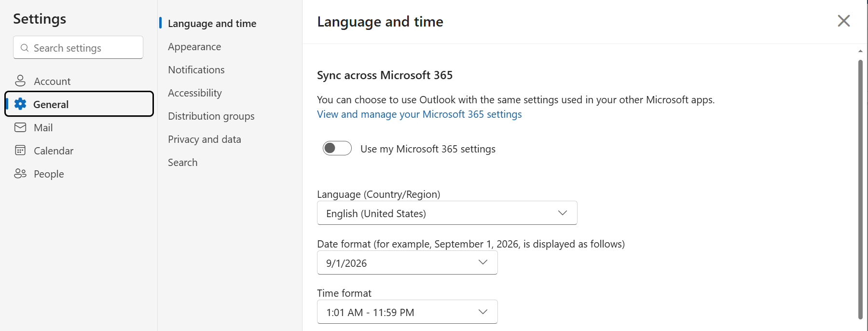Go to Accessibility section
868x331 pixels.
click(x=195, y=93)
